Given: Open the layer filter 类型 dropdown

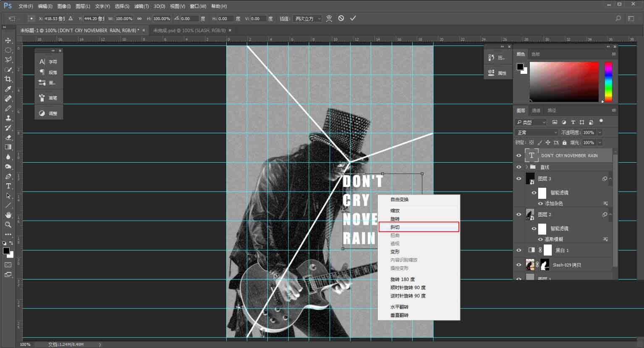Looking at the screenshot, I should (x=531, y=122).
